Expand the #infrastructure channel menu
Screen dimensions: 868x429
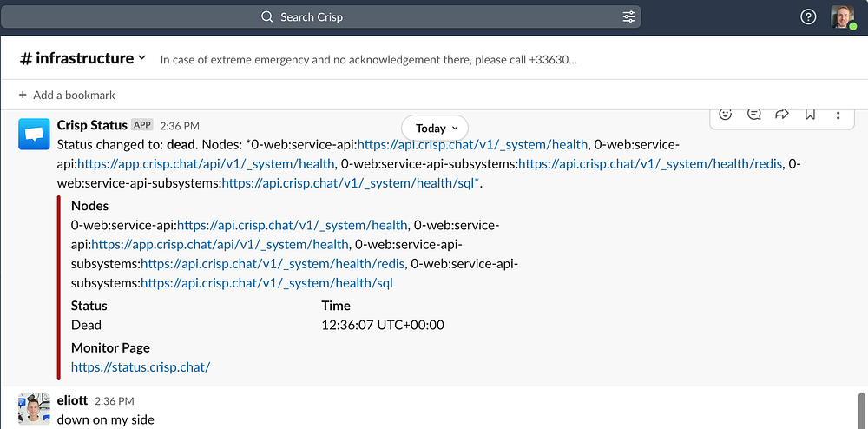(83, 59)
